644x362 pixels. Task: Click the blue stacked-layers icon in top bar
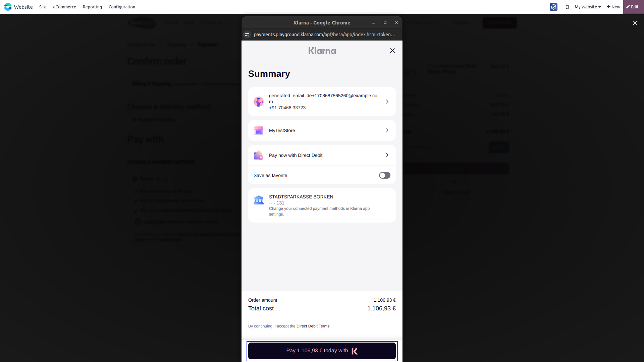point(553,7)
